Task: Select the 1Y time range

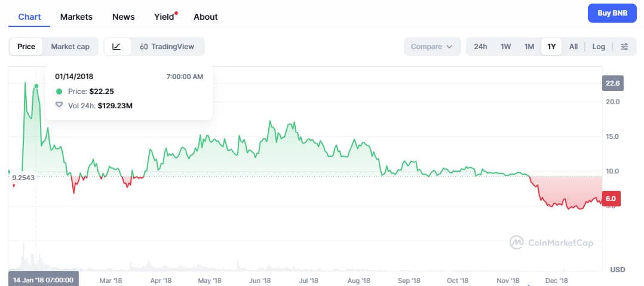Action: coord(551,47)
